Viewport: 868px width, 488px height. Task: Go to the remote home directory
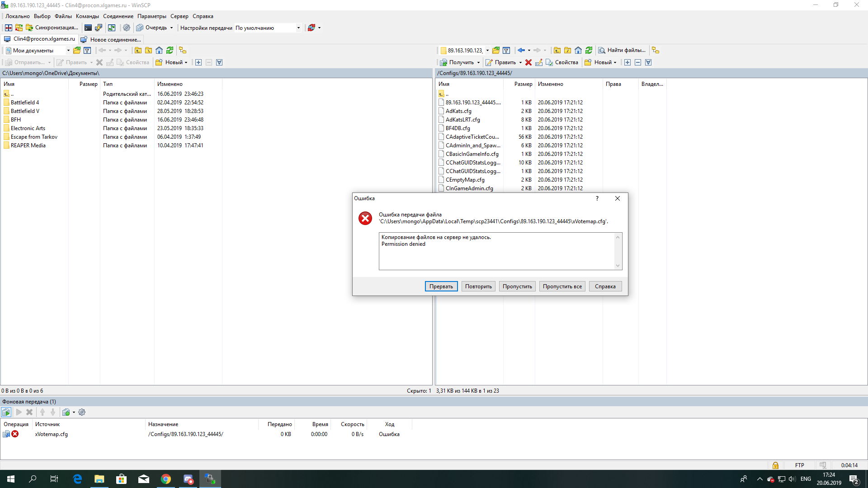pyautogui.click(x=578, y=50)
